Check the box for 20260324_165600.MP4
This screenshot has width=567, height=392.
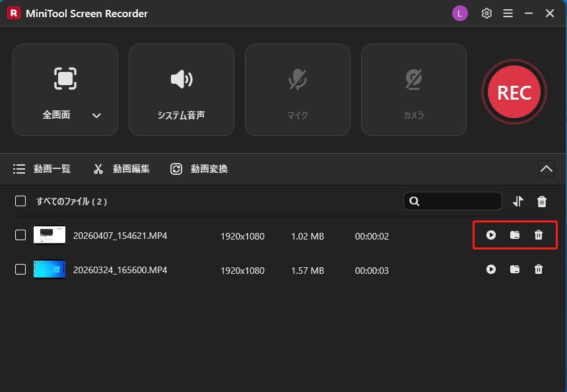[x=20, y=269]
